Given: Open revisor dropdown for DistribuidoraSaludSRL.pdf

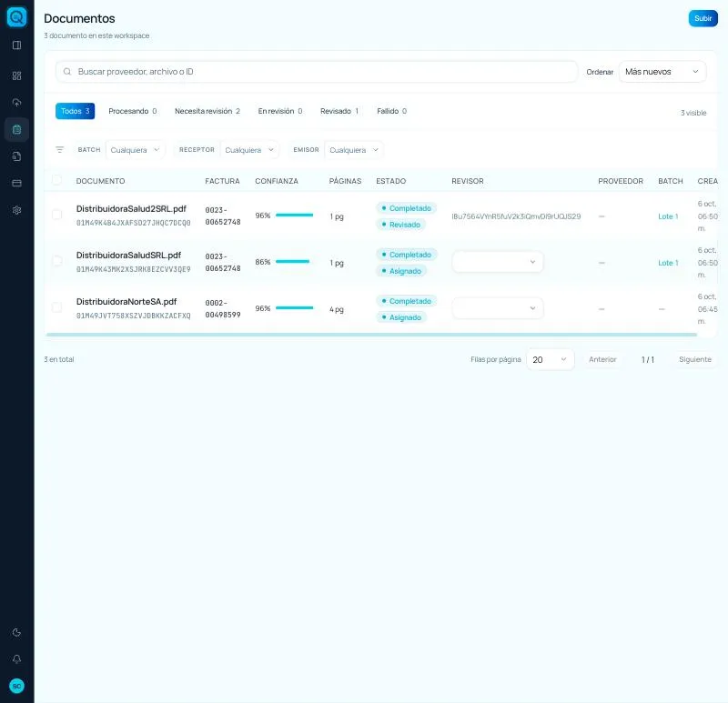Looking at the screenshot, I should 497,262.
